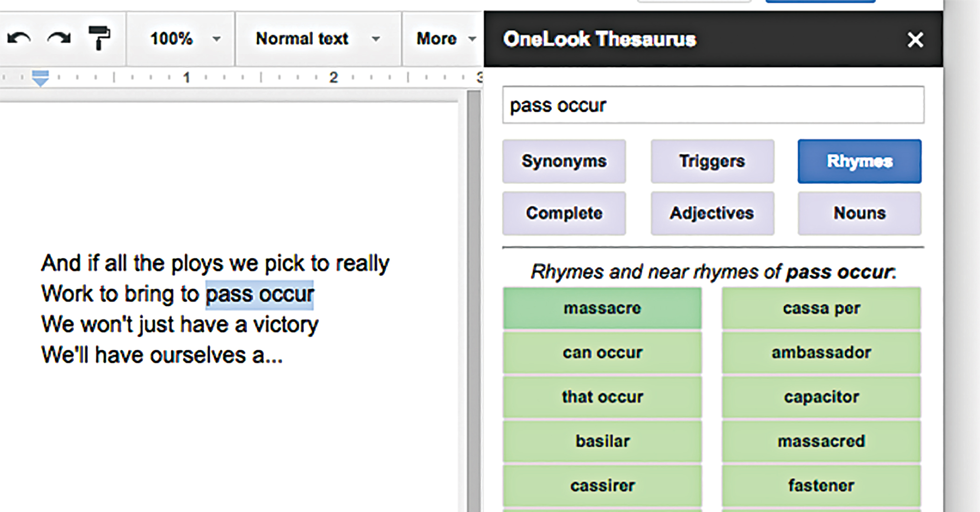This screenshot has height=512, width=980.
Task: Close the OneLook Thesaurus panel
Action: pyautogui.click(x=915, y=40)
